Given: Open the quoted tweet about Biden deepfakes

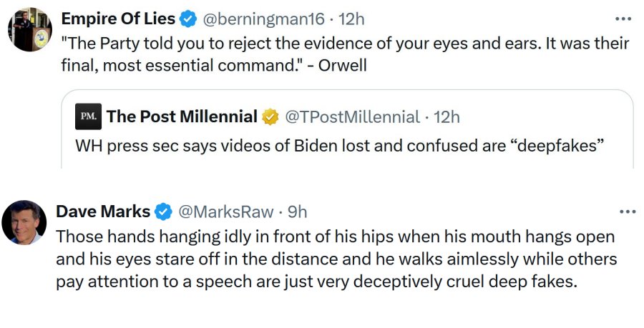Looking at the screenshot, I should 341,145.
